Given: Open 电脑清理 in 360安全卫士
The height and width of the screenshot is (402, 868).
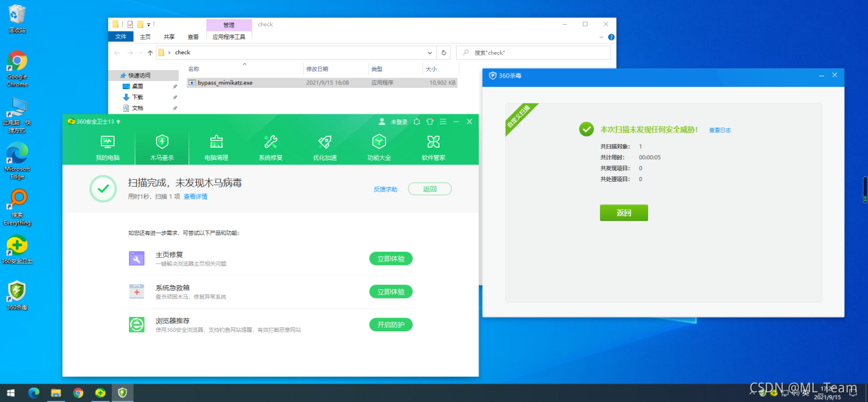Looking at the screenshot, I should [217, 147].
